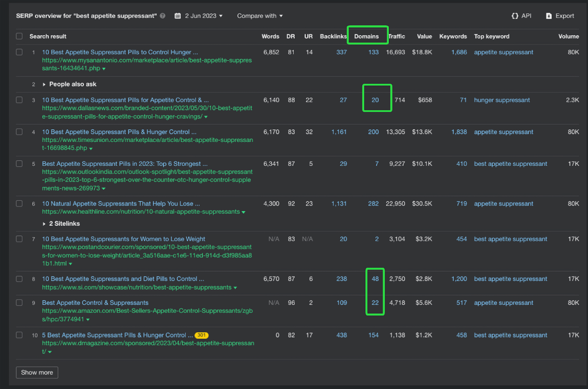Open URL dropdown arrow for mysanantonio.com link
The width and height of the screenshot is (588, 389).
[x=104, y=69]
